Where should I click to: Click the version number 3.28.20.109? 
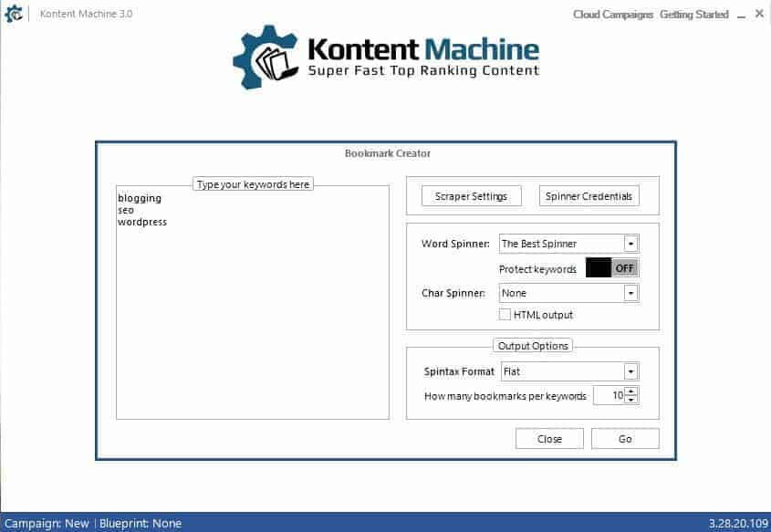click(x=738, y=524)
